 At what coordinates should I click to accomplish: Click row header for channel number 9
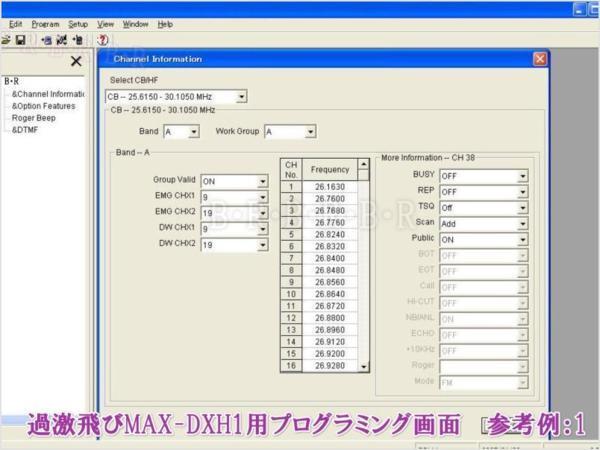[291, 282]
